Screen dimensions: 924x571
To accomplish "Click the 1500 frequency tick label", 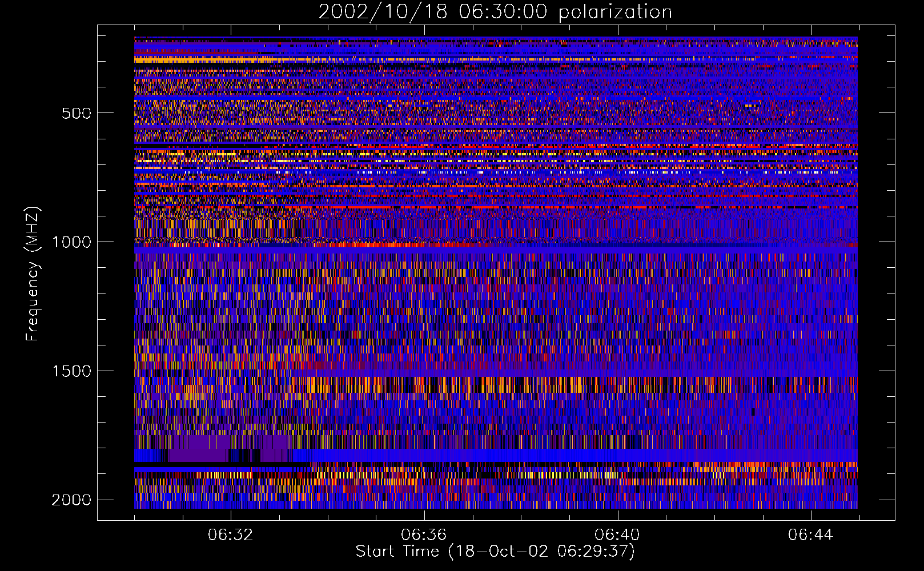I will coord(71,371).
